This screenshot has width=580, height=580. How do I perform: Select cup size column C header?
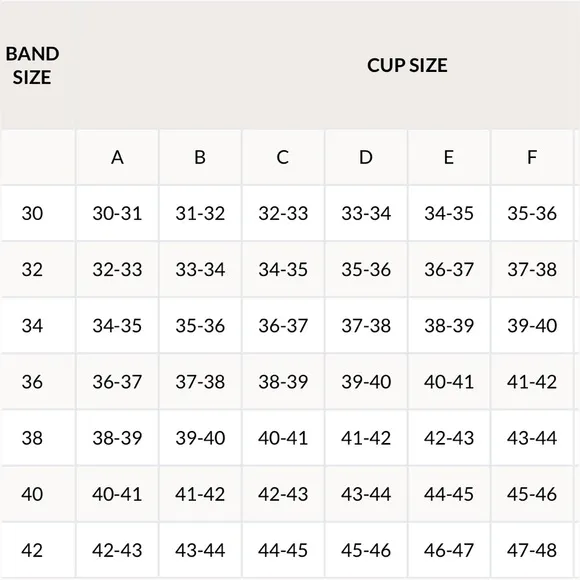283,157
